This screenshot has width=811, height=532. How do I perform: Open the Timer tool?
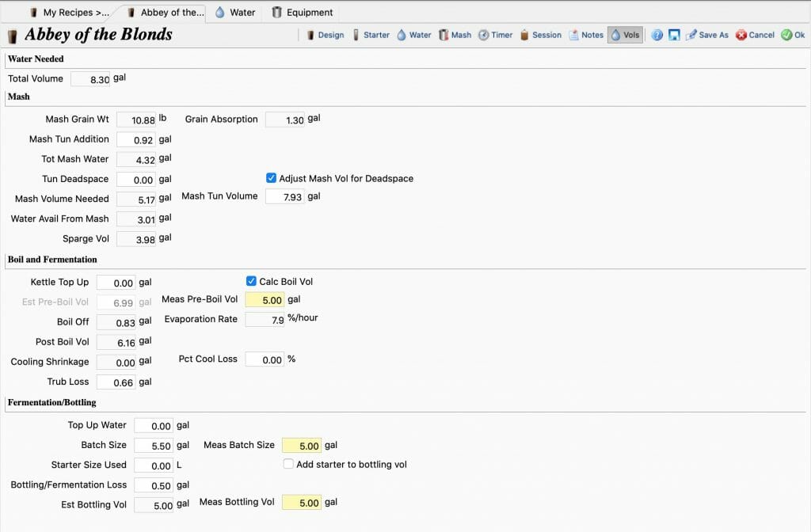click(496, 35)
